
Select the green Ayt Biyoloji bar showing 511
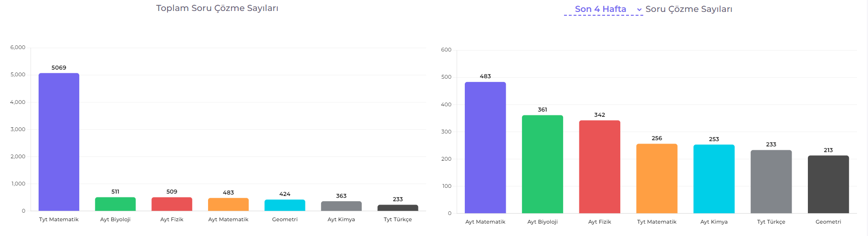click(115, 204)
